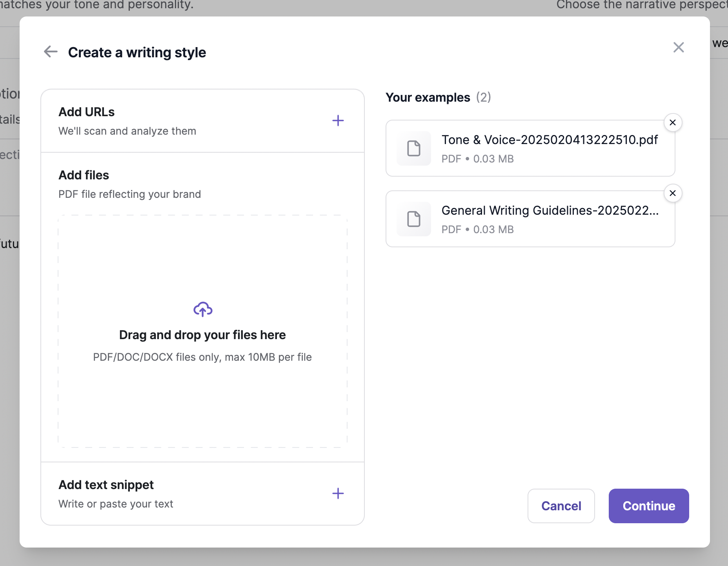Screen dimensions: 728x566
Task: Select the Tone & Voice example card
Action: click(530, 148)
